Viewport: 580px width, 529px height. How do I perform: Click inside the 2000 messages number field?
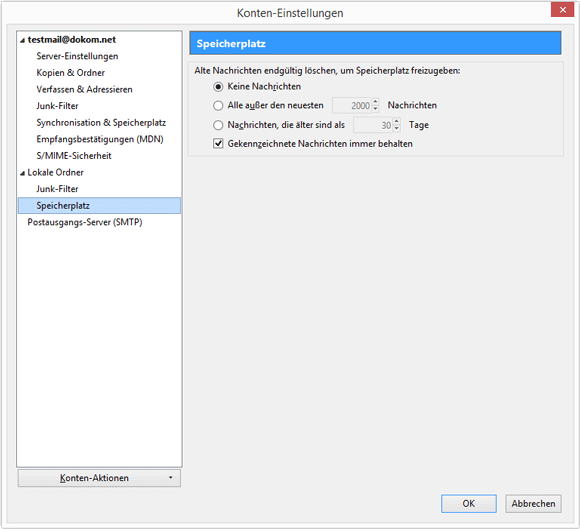pyautogui.click(x=352, y=105)
